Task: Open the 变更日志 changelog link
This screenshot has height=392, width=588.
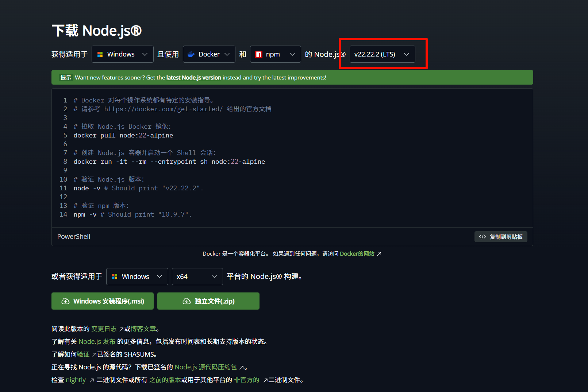Action: pos(104,329)
